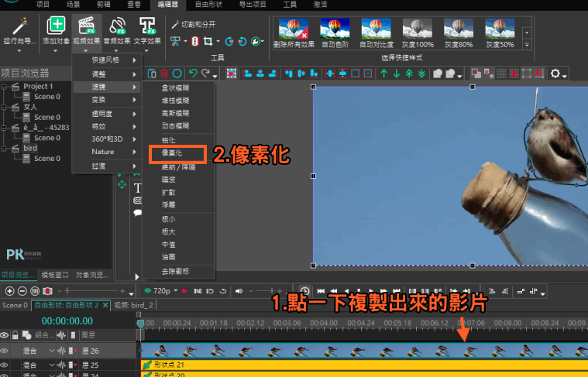The image size is (588, 377).
Task: Apply 灰度100% grayscale quick style
Action: click(418, 34)
